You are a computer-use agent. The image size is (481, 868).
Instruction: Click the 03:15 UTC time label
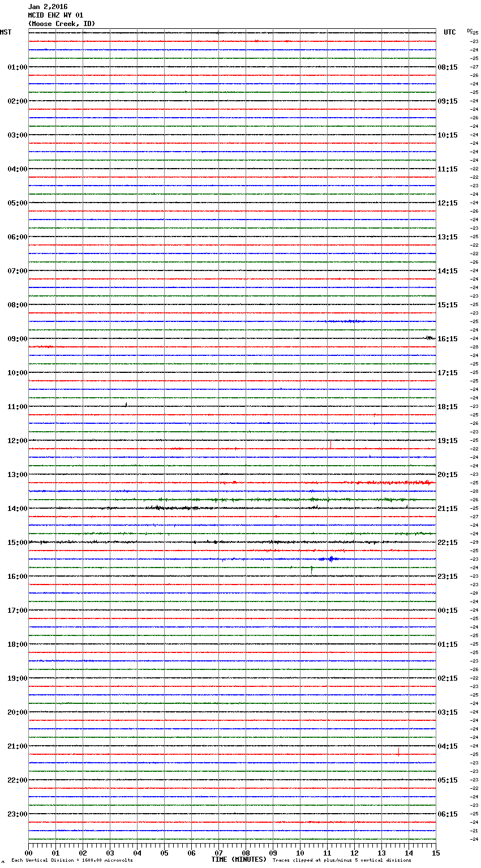[x=448, y=712]
